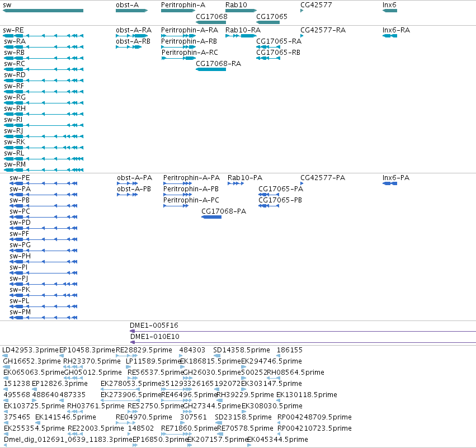Click EST entry 186155
The height and width of the screenshot is (448, 476).
pyautogui.click(x=290, y=350)
